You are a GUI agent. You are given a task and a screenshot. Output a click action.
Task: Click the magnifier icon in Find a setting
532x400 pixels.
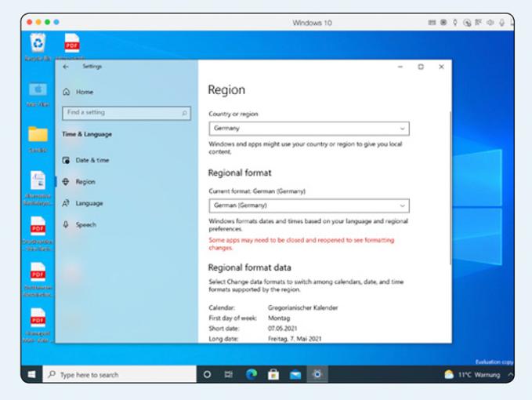184,113
